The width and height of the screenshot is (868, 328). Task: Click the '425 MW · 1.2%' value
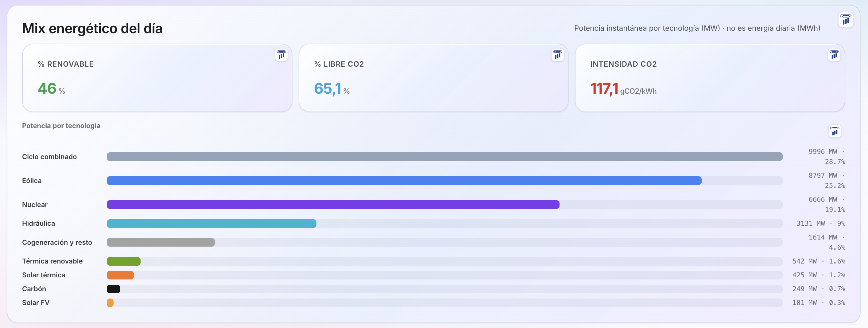click(819, 275)
